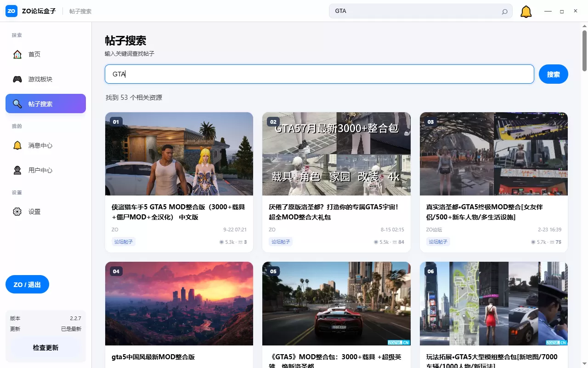Focus the title bar search box
Viewport: 588px width, 368px height.
click(421, 11)
